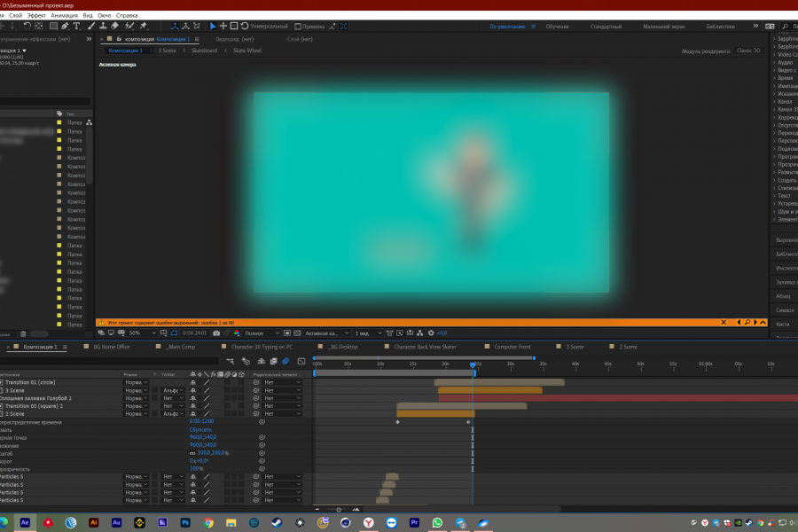
Task: Open the Справка menu
Action: (x=127, y=15)
